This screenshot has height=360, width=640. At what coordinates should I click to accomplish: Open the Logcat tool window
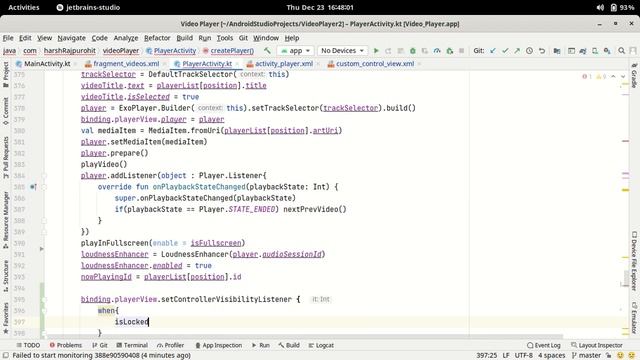(x=321, y=345)
